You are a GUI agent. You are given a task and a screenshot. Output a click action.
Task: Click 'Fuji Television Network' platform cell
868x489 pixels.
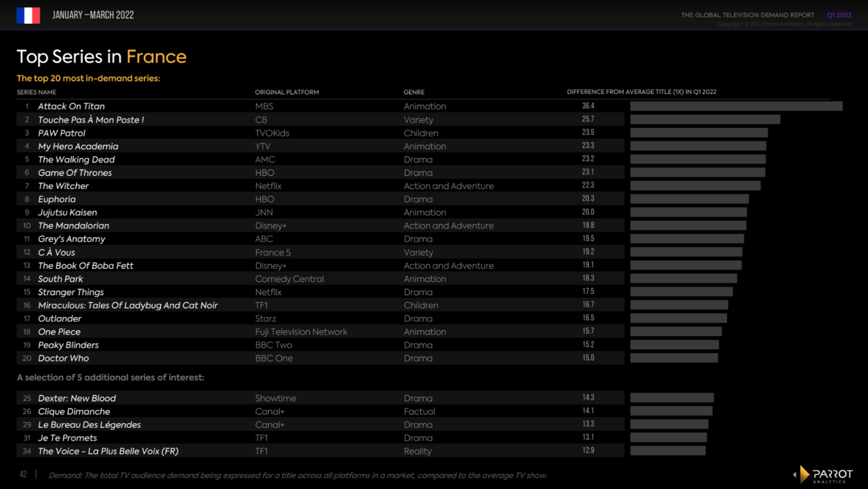point(301,332)
